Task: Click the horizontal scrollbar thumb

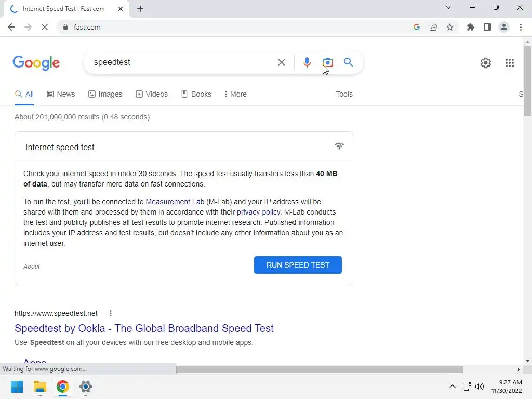Action: [x=320, y=369]
